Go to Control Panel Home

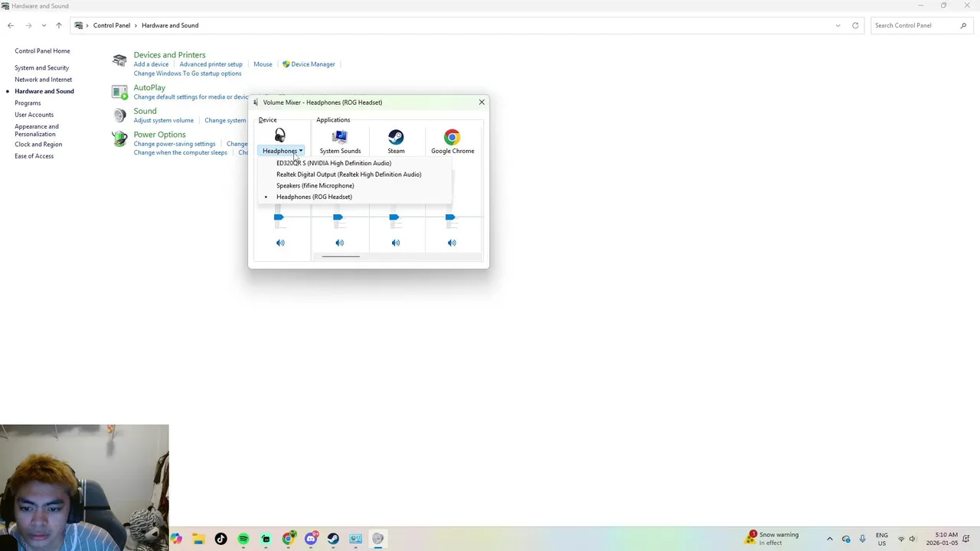tap(42, 51)
